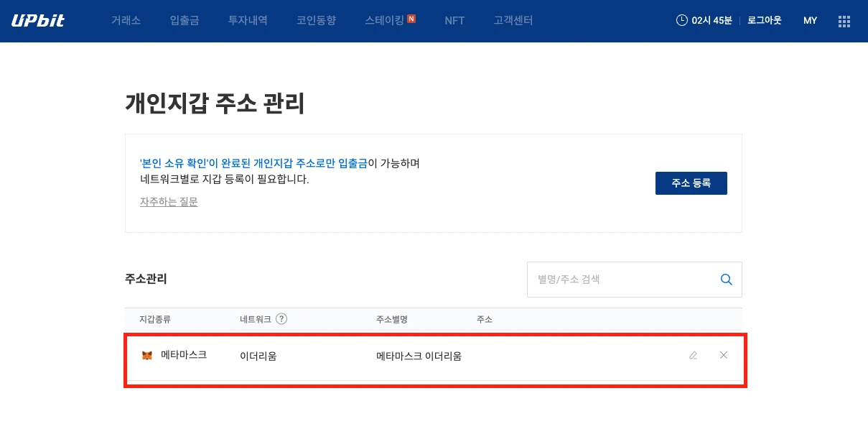Screen dimensions: 868x424
Task: Click the 네트워크 help question mark icon
Action: [x=281, y=318]
